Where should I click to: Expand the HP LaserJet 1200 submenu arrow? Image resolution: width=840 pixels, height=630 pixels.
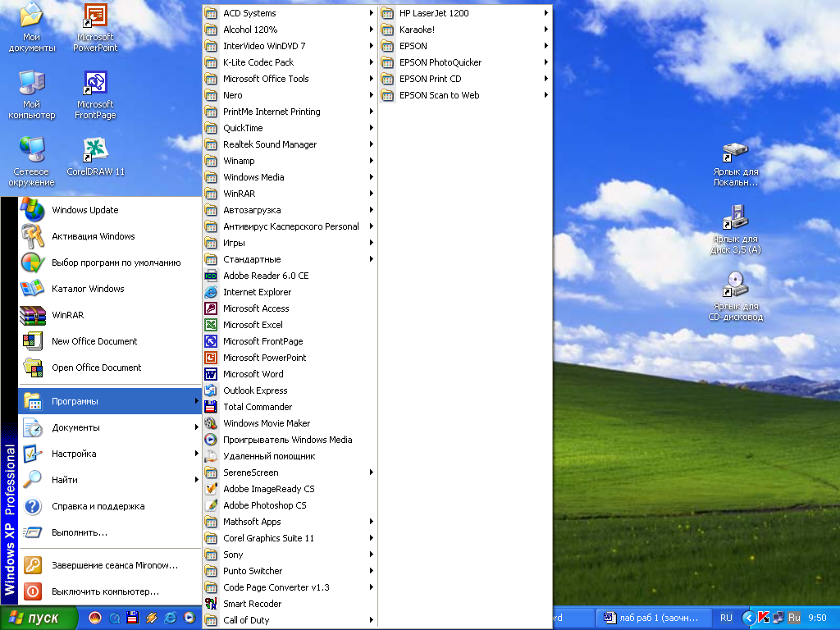[546, 13]
